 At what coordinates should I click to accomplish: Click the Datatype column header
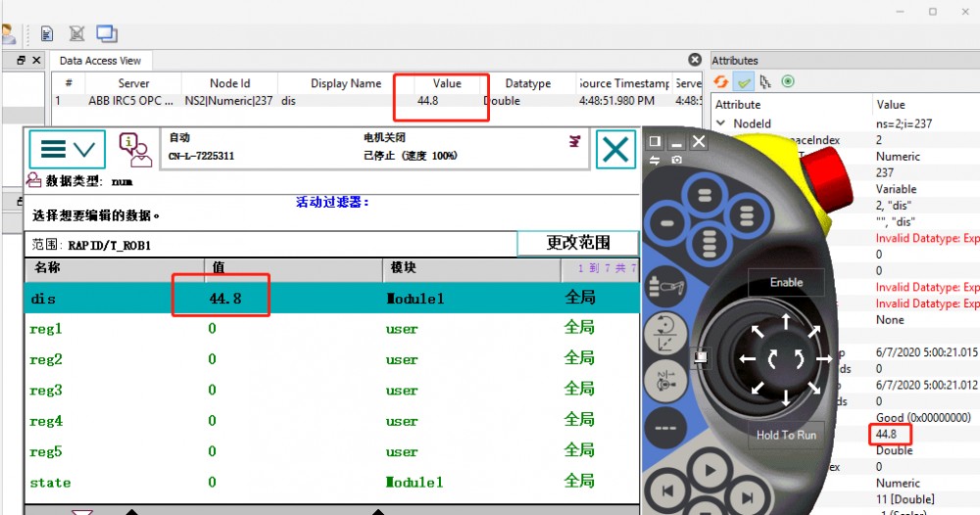(x=527, y=83)
